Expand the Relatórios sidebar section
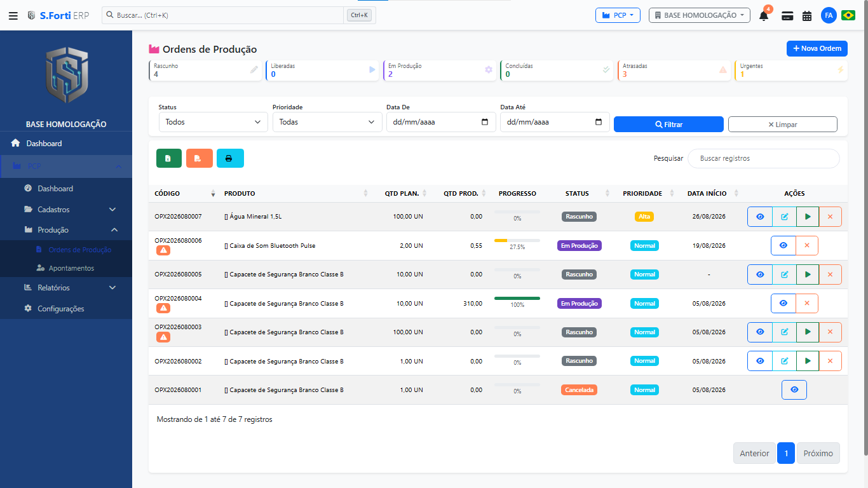868x488 pixels. 66,288
